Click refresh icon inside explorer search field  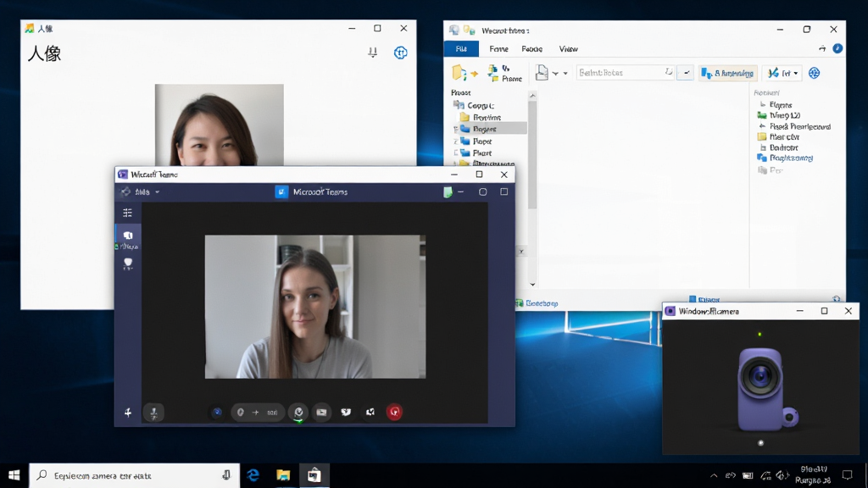(668, 72)
